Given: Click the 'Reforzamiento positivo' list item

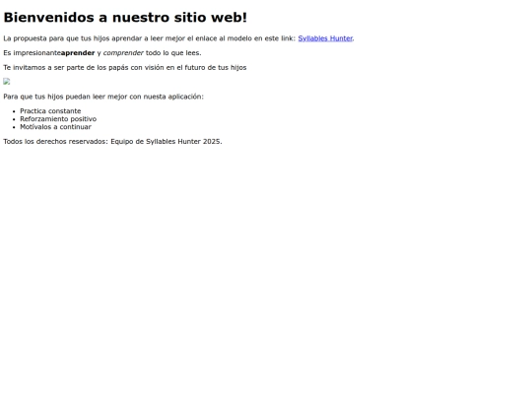Looking at the screenshot, I should point(58,119).
